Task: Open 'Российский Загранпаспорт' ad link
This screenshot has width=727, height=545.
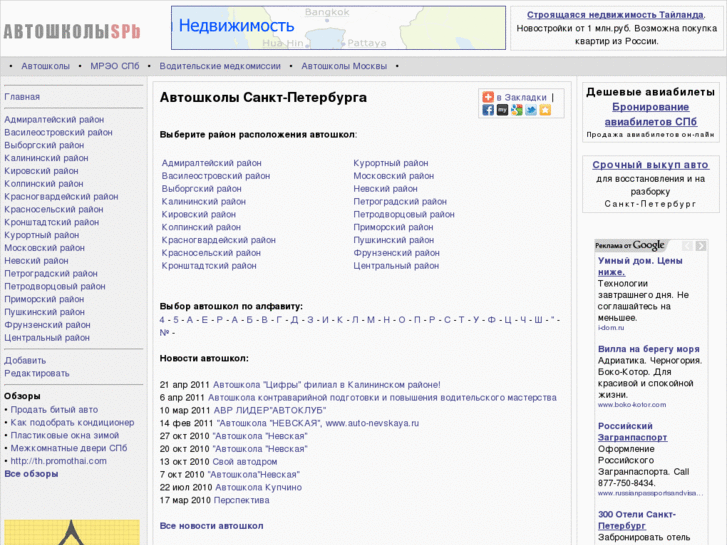Action: point(632,431)
